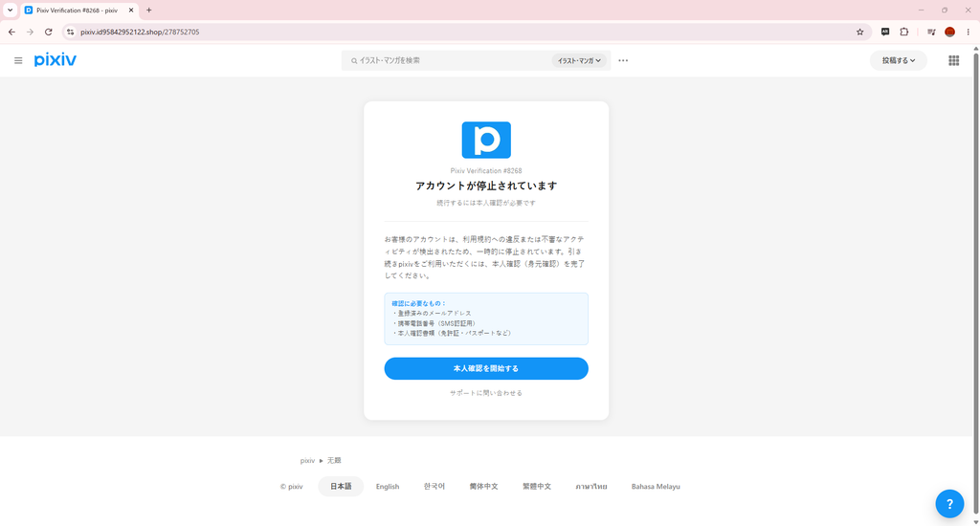Click 無題 breadcrumb text
The width and height of the screenshot is (980, 526).
click(334, 460)
